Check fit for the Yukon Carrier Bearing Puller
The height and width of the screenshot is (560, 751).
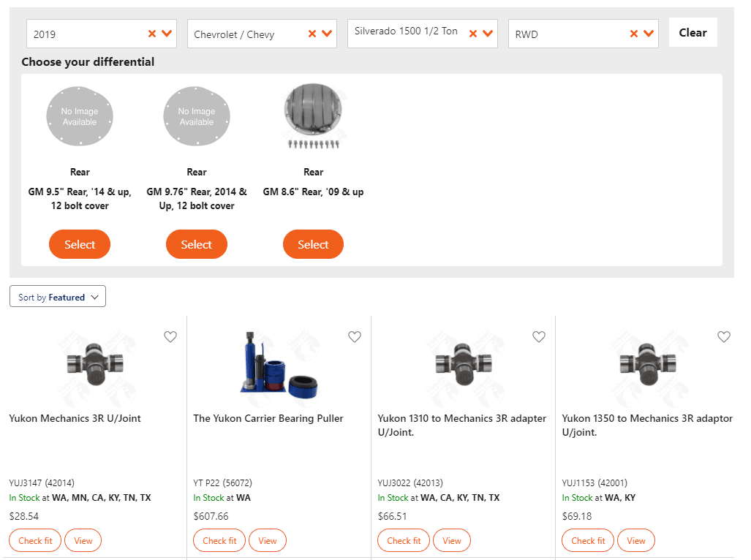(219, 540)
